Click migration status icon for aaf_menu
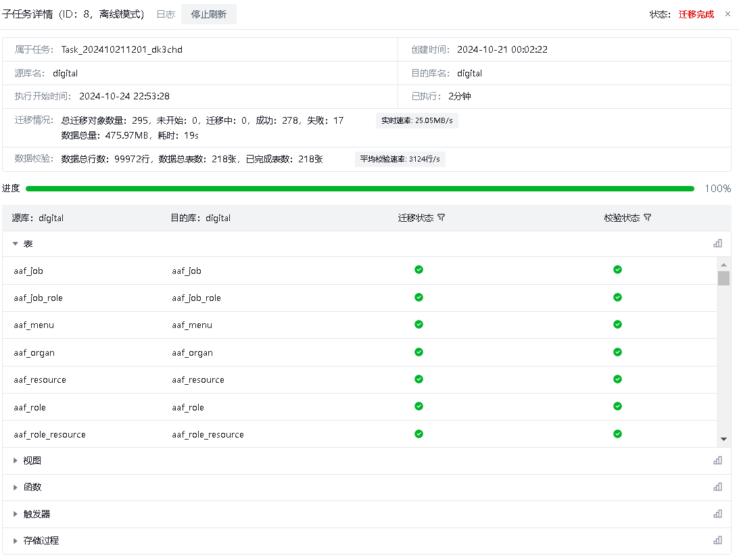Viewport: 739px width, 560px height. [419, 325]
